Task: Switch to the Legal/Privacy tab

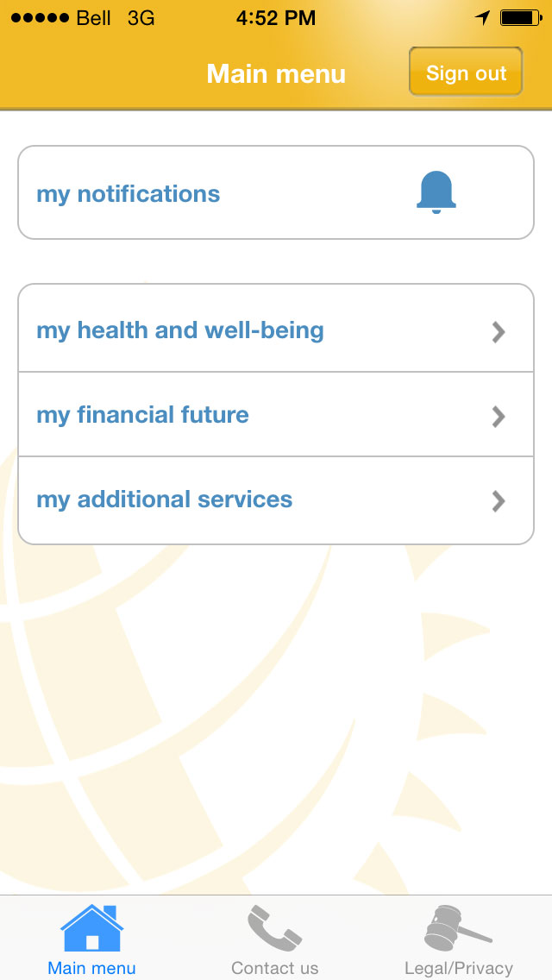Action: [455, 939]
